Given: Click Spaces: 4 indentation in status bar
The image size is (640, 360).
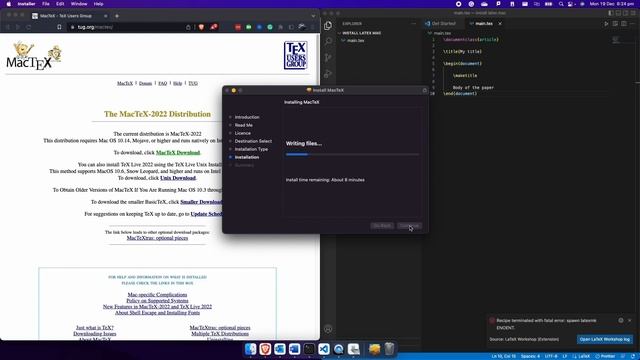Looking at the screenshot, I should tap(530, 356).
